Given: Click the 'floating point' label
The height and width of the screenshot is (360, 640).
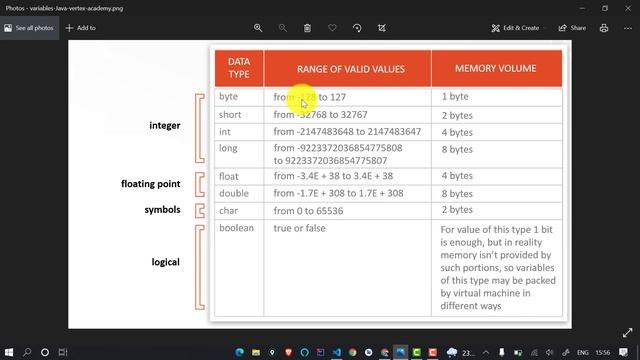Looking at the screenshot, I should [151, 184].
